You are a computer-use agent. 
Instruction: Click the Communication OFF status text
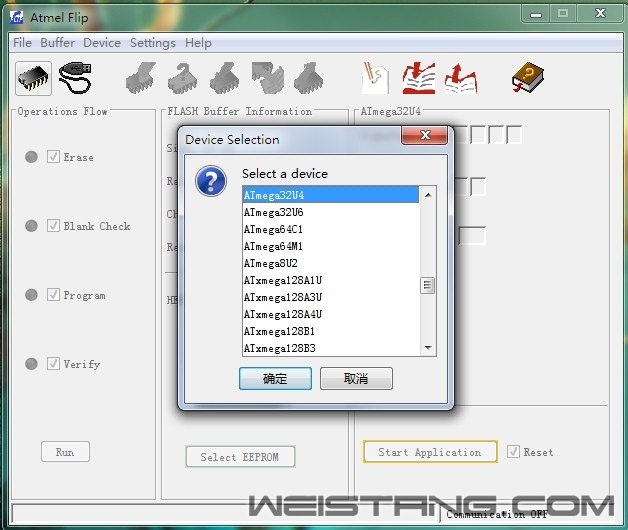[x=497, y=514]
